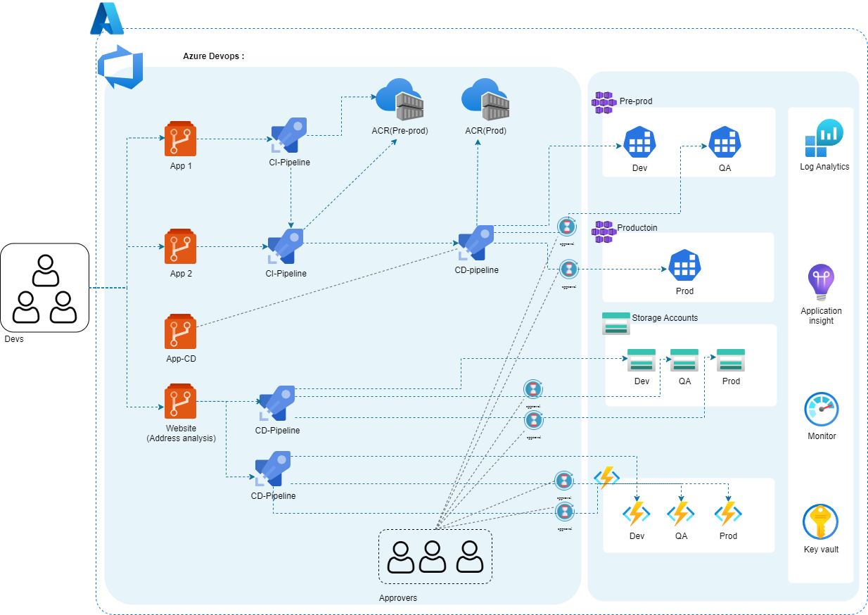868x615 pixels.
Task: Click the 'Application insight' label
Action: [x=821, y=316]
